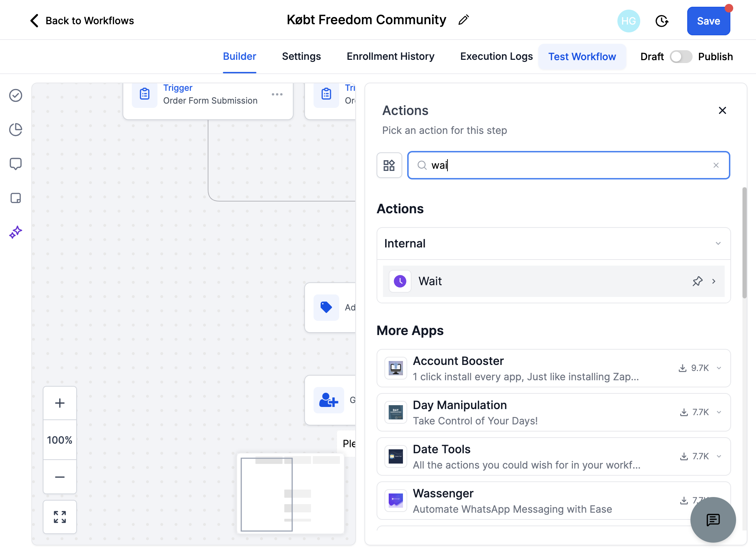756x554 pixels.
Task: Toggle Draft to Publish switch
Action: [681, 57]
